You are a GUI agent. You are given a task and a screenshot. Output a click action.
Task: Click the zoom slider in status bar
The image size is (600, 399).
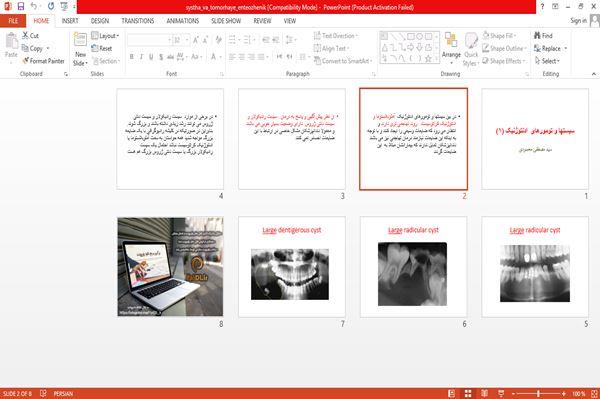[x=538, y=393]
